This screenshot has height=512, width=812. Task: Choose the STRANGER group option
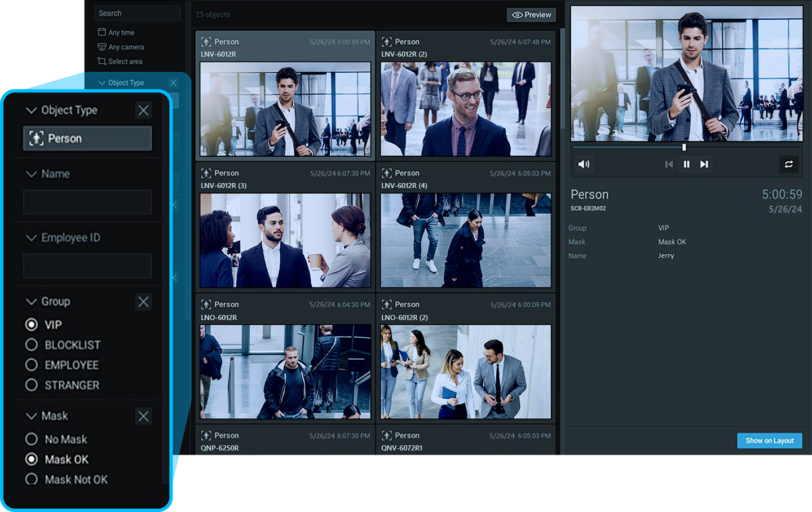pos(32,385)
